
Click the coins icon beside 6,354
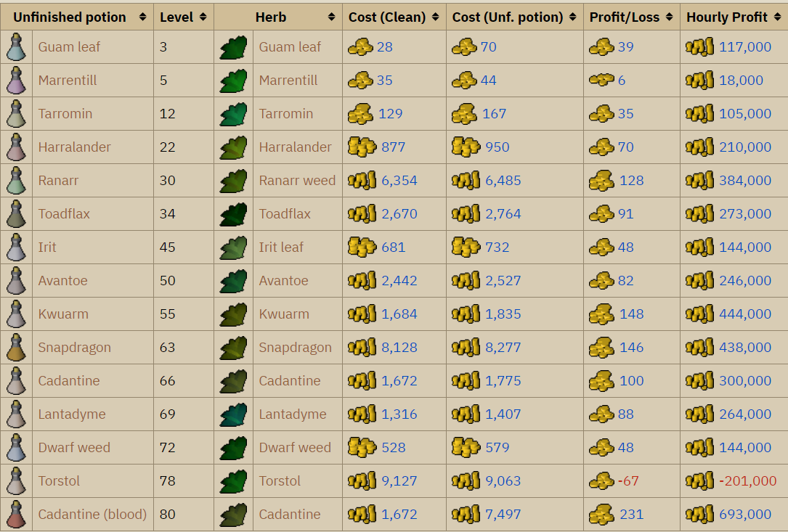point(361,180)
